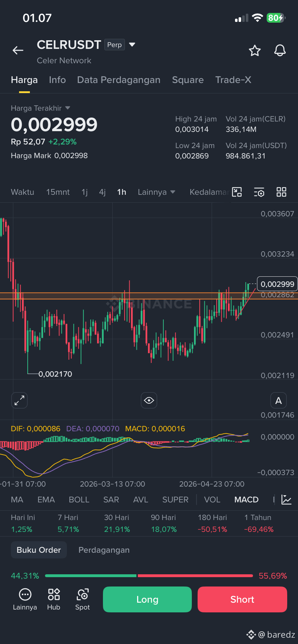Tap the Harga Mark 0,002998 text

[x=49, y=156]
